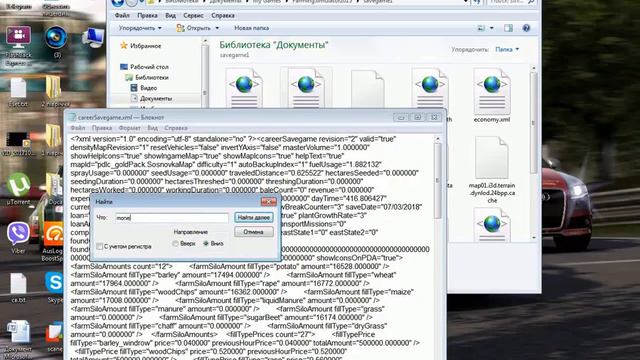The height and width of the screenshot is (360, 640).
Task: Select the scene desktop icon
Action: click(54, 337)
